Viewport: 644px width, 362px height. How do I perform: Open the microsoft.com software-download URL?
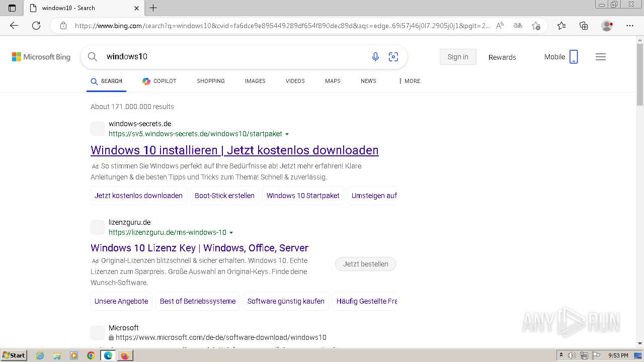[221, 337]
